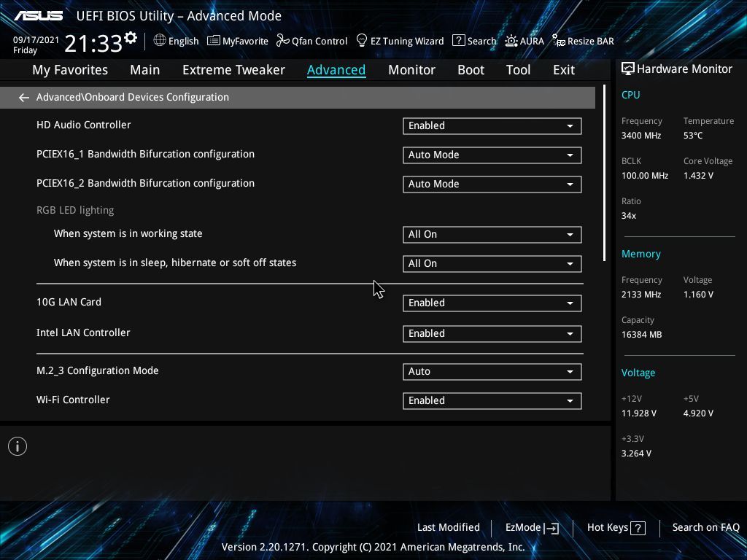
Task: Launch EZ Tuning Wizard bulb icon
Action: (362, 41)
